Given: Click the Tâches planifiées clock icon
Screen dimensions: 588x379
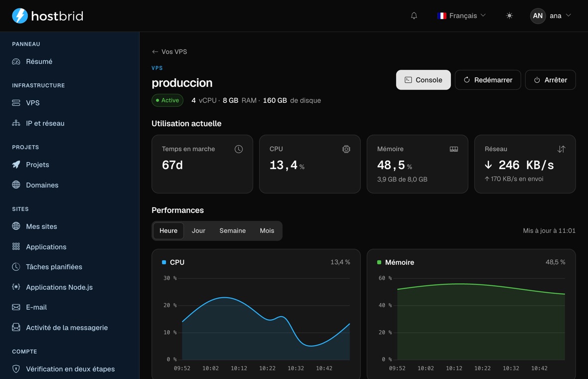Looking at the screenshot, I should 16,267.
